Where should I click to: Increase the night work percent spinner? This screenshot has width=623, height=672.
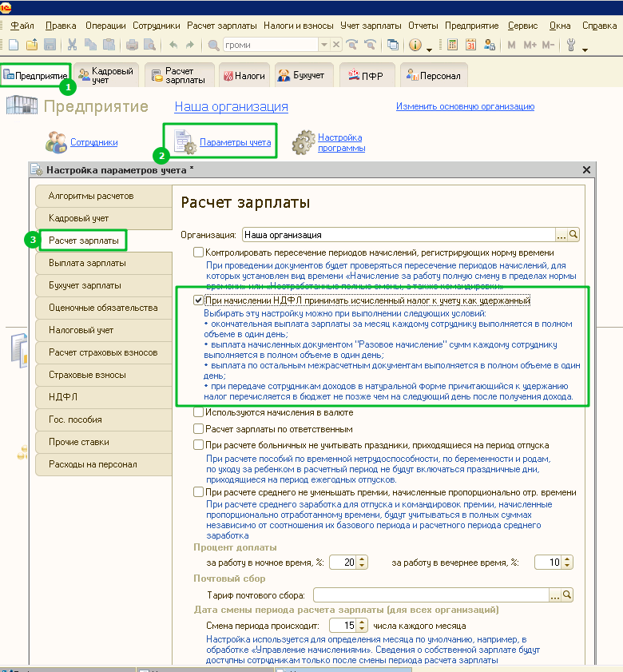(362, 559)
